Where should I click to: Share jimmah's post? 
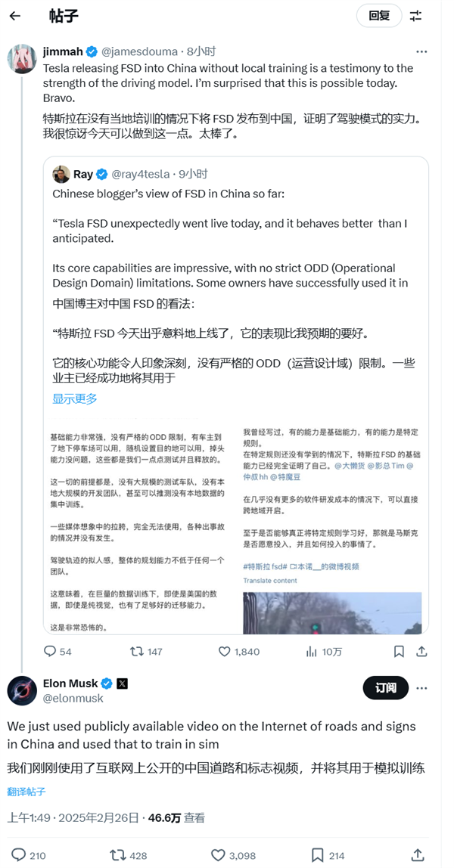pos(422,651)
